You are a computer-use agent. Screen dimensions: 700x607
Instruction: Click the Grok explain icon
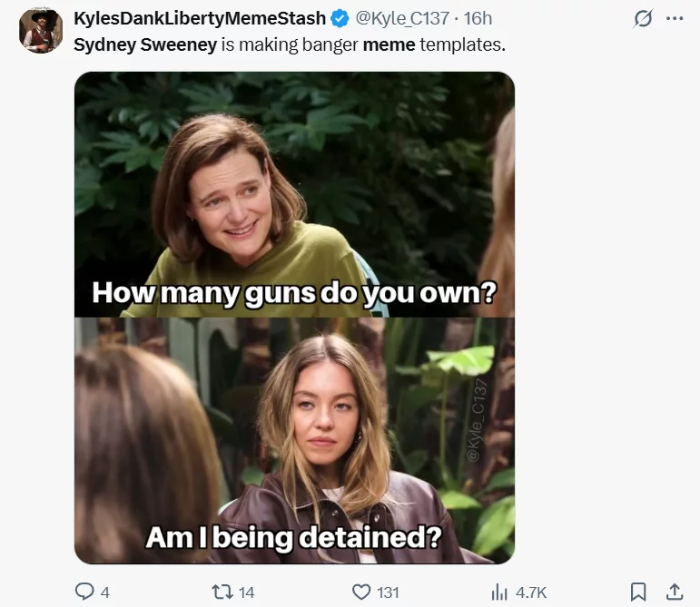click(x=643, y=19)
